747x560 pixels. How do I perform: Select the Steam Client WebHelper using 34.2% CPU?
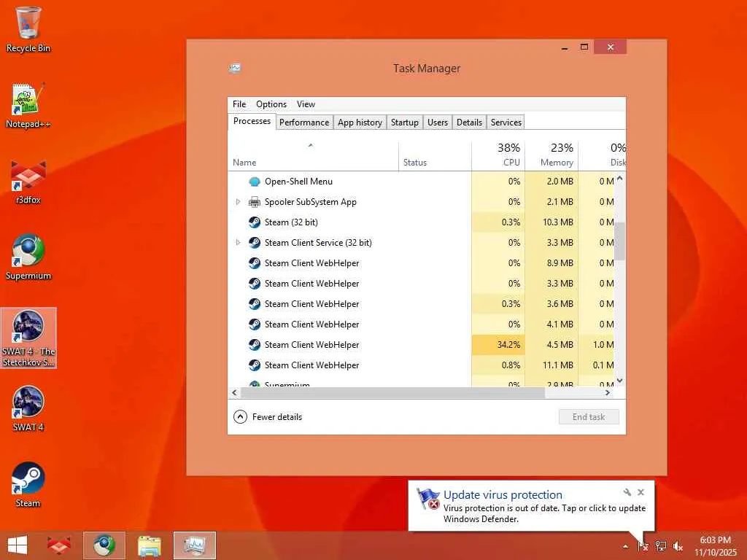pos(421,345)
